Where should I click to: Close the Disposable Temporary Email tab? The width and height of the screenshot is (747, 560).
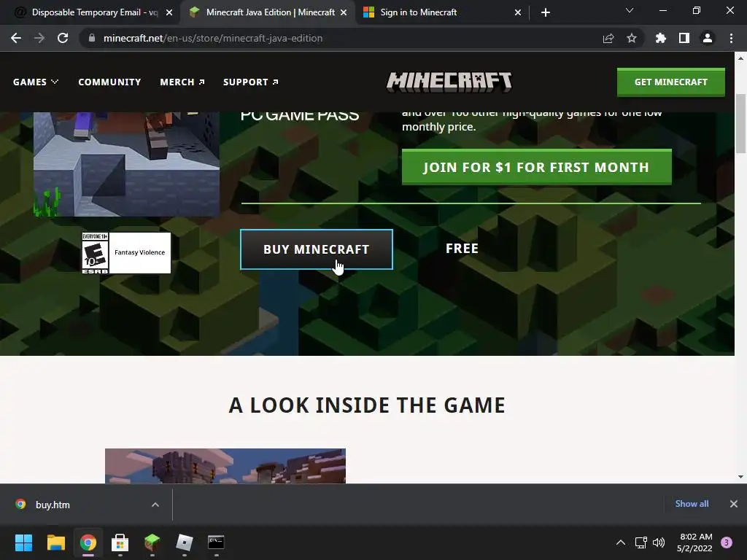click(169, 12)
